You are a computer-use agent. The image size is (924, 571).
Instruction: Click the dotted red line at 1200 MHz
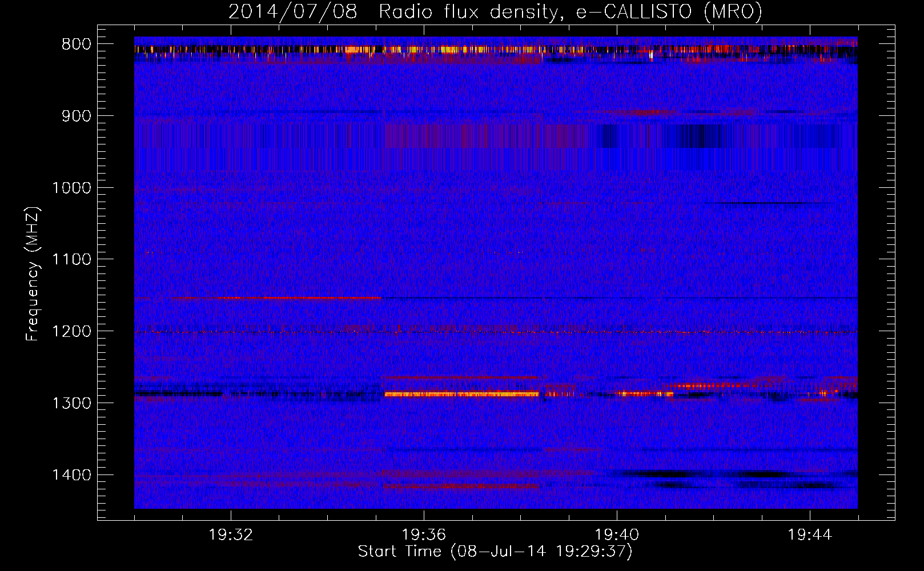[x=496, y=332]
